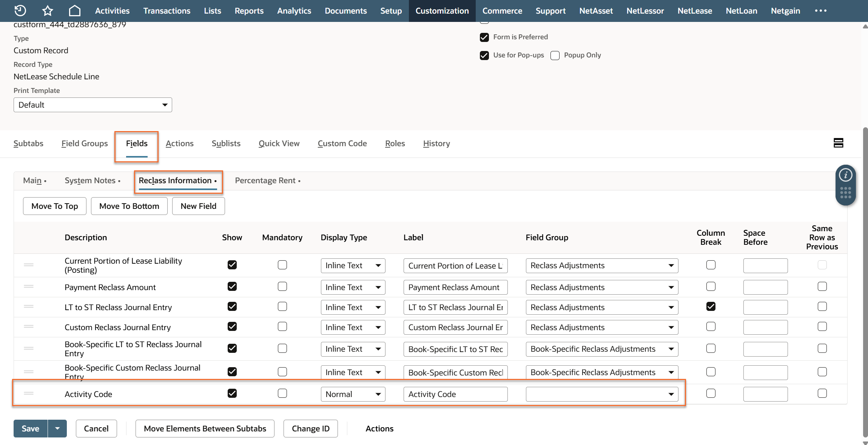This screenshot has width=868, height=445.
Task: Click the collapse subtabs layout icon
Action: pyautogui.click(x=838, y=143)
